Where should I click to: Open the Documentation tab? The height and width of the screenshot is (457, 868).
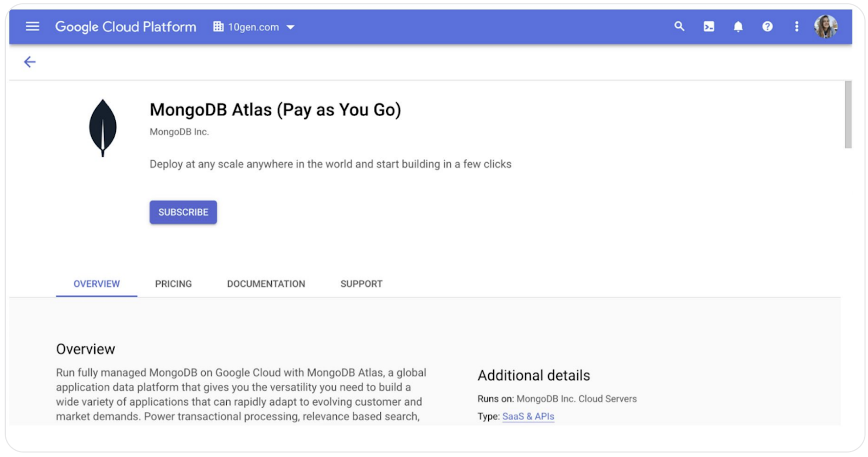(x=266, y=284)
